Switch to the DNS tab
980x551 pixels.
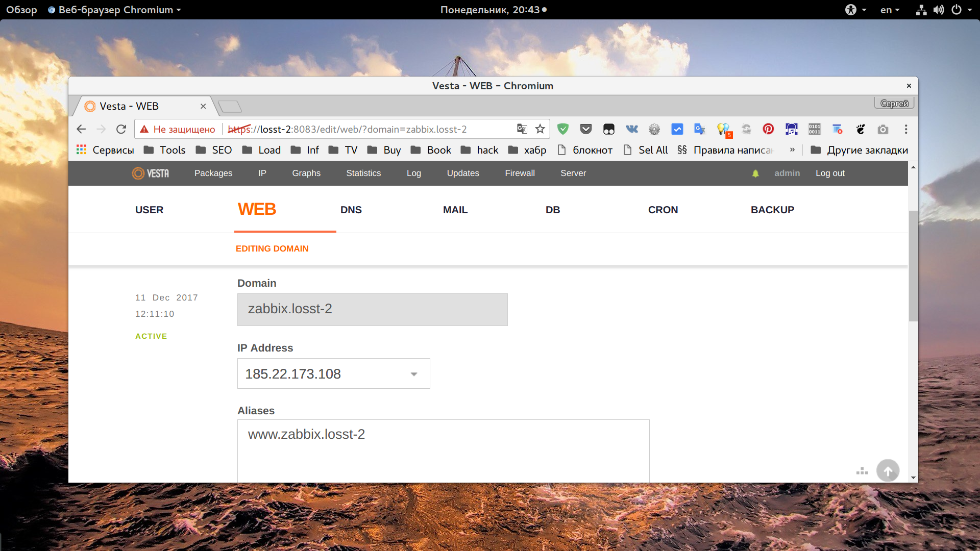[351, 210]
